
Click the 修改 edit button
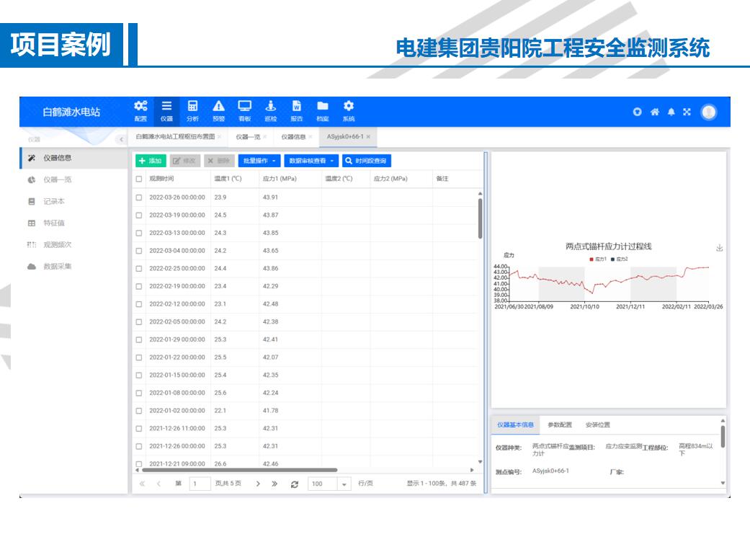coord(185,161)
